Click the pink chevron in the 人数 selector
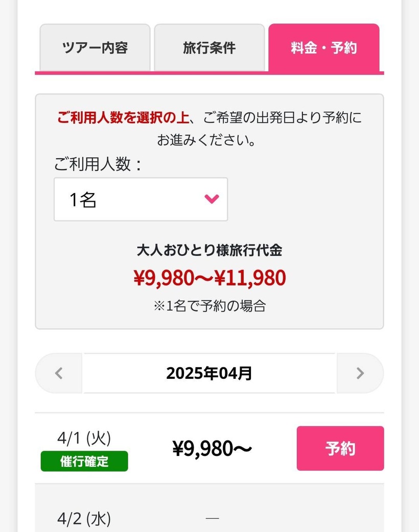 coord(212,199)
